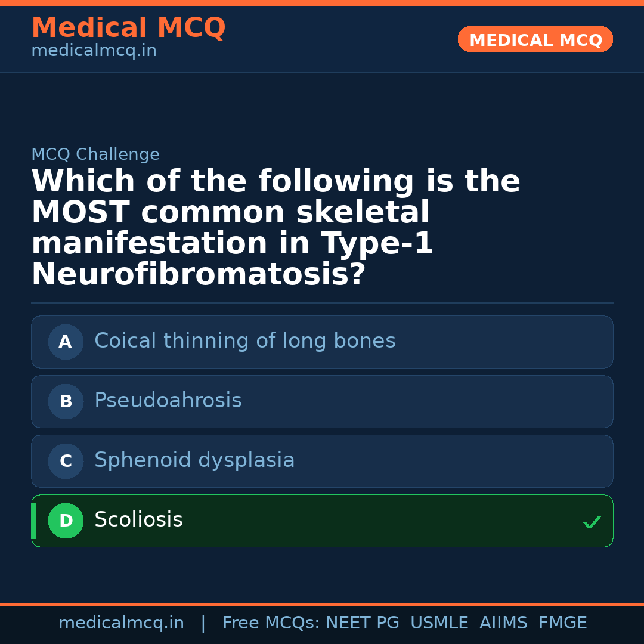Click the neurofibromatosis question text
The width and height of the screenshot is (644, 644).
pos(275,228)
